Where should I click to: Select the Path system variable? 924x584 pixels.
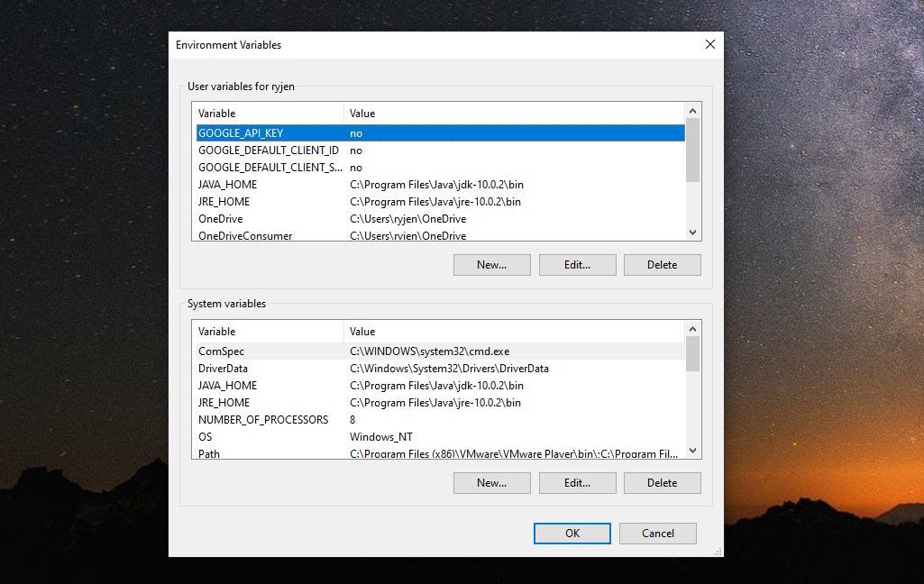(440, 452)
